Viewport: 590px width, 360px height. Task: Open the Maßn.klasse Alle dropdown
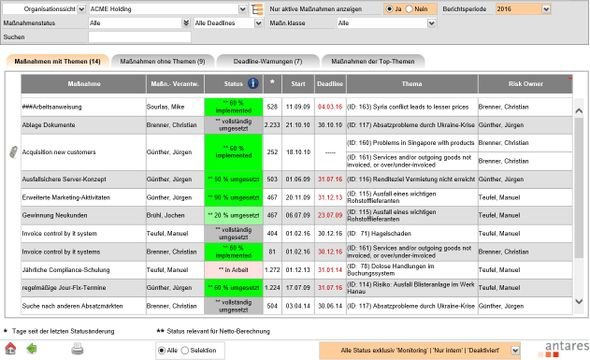coord(386,23)
